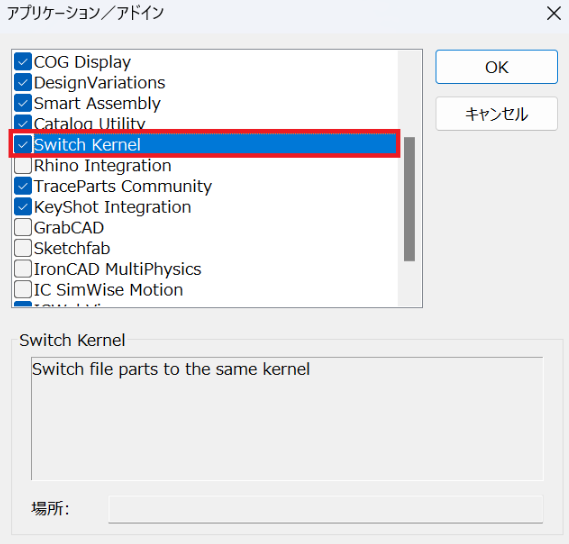This screenshot has width=569, height=544.
Task: Enable the Rhino Integration checkbox
Action: point(22,165)
